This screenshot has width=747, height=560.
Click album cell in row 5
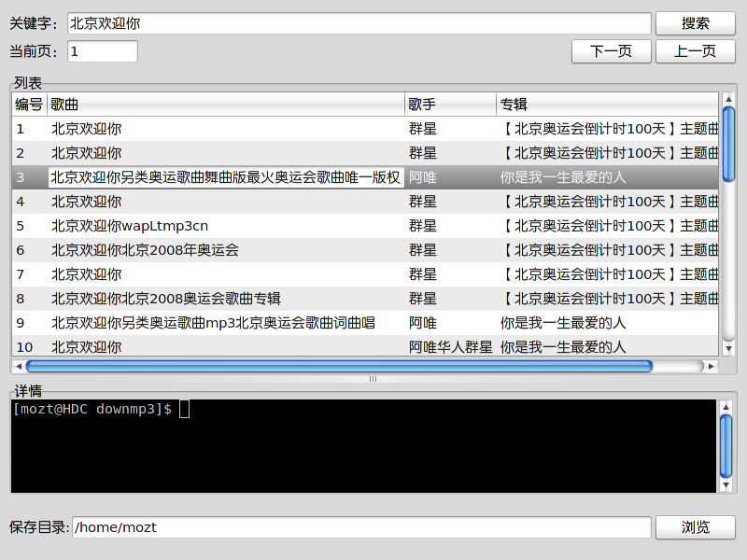click(609, 226)
